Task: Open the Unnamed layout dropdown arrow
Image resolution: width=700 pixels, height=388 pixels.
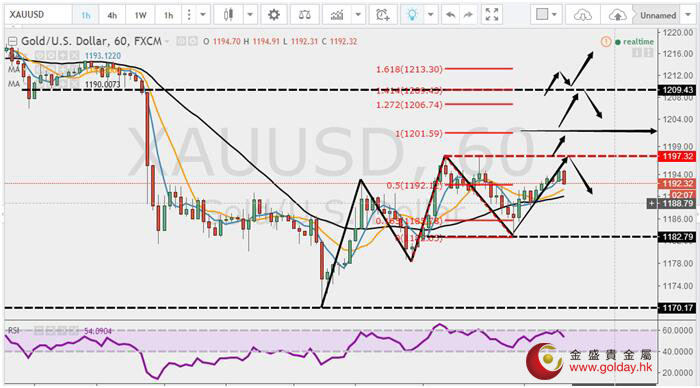Action: tap(688, 15)
